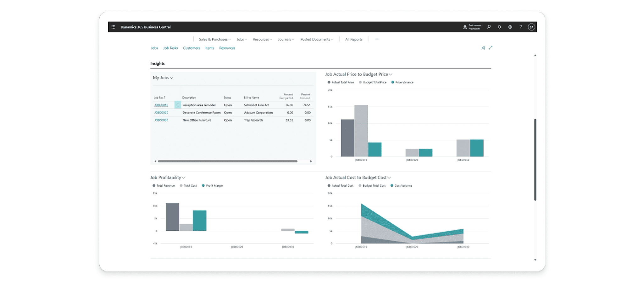Click the pin/bookmark page icon
The height and width of the screenshot is (285, 644).
click(x=483, y=48)
